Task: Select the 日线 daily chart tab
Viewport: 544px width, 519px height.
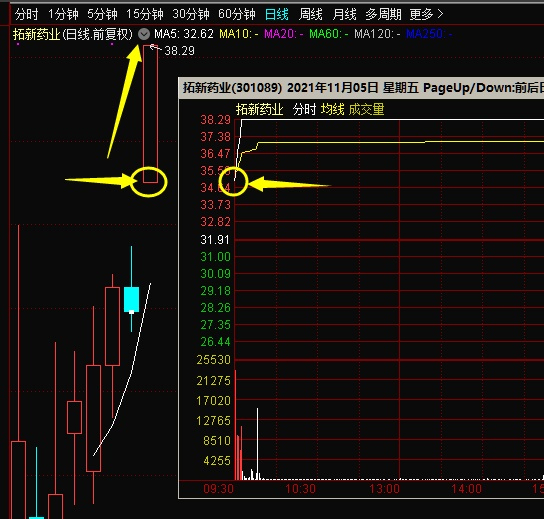Action: coord(277,14)
